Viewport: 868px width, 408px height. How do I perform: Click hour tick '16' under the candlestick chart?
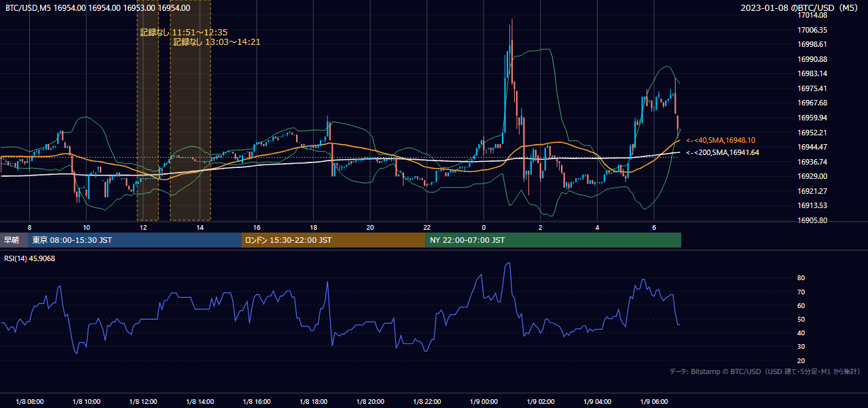click(x=257, y=227)
